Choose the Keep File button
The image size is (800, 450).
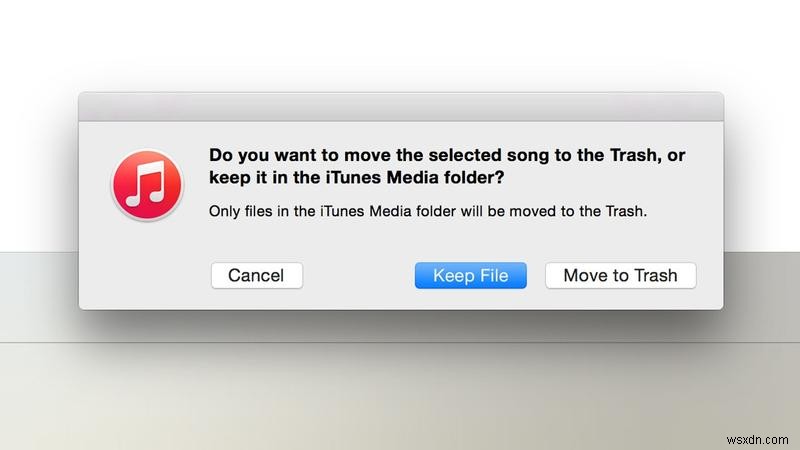(470, 276)
